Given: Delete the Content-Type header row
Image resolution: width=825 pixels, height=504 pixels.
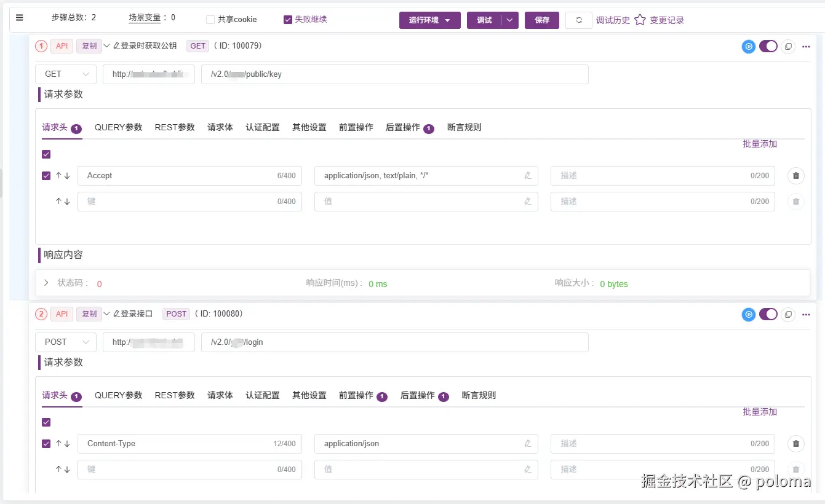Looking at the screenshot, I should (795, 444).
